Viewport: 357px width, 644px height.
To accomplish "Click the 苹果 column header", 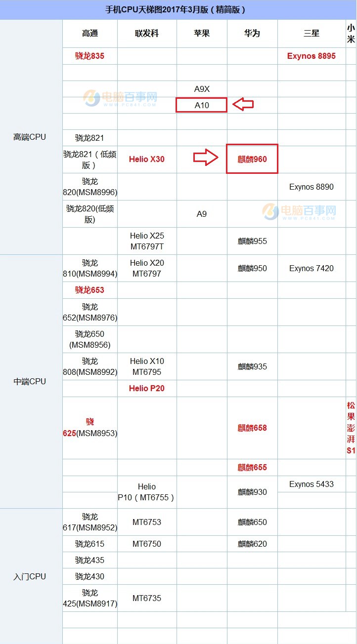I will coord(202,34).
